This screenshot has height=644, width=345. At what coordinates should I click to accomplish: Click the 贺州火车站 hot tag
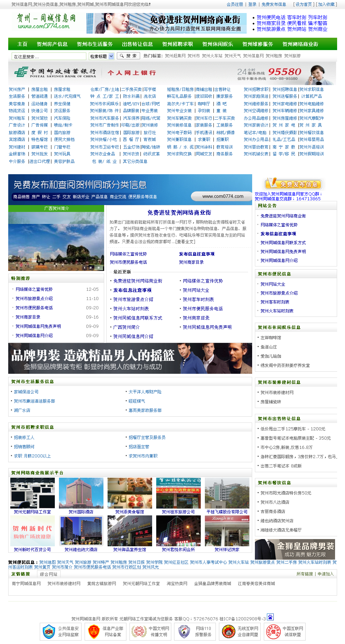[212, 56]
